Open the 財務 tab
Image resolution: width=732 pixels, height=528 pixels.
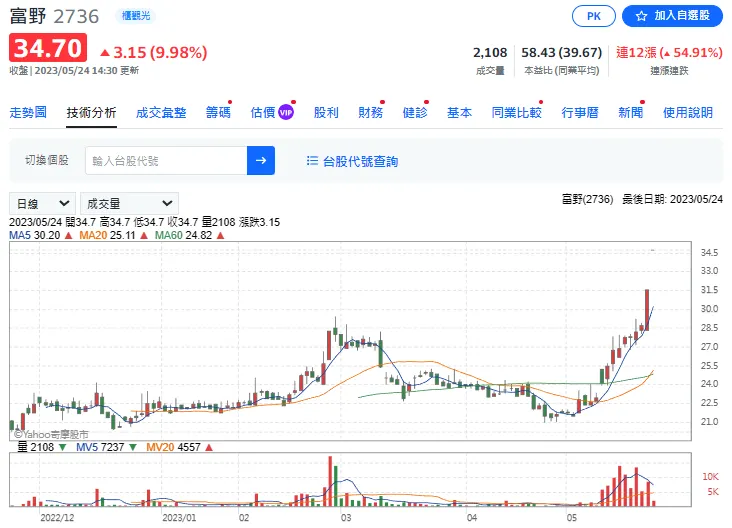[371, 113]
